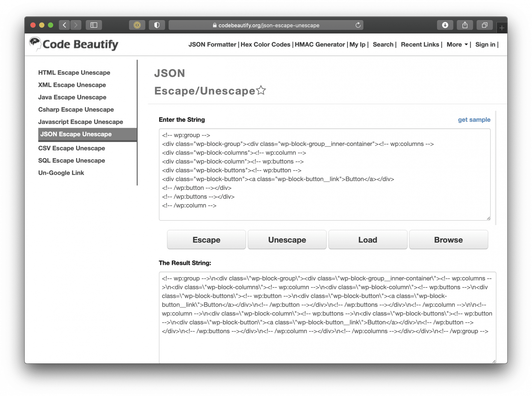Click the Safari back arrow button
Viewport: 532px width, 396px height.
pos(64,25)
